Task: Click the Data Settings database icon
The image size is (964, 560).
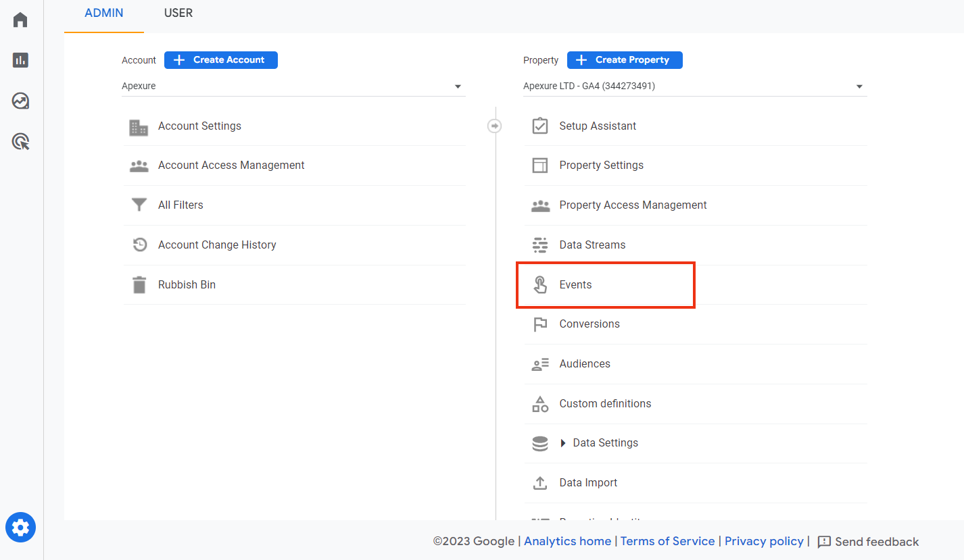Action: tap(540, 443)
